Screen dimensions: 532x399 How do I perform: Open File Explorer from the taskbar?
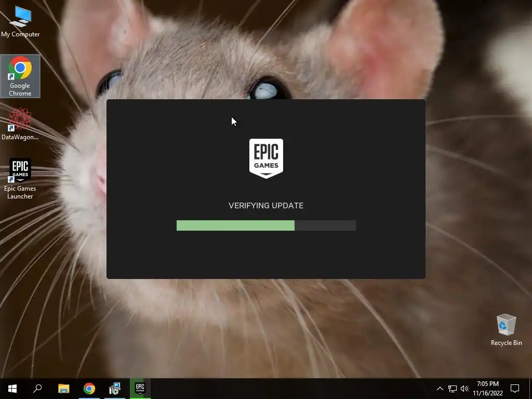pos(63,389)
